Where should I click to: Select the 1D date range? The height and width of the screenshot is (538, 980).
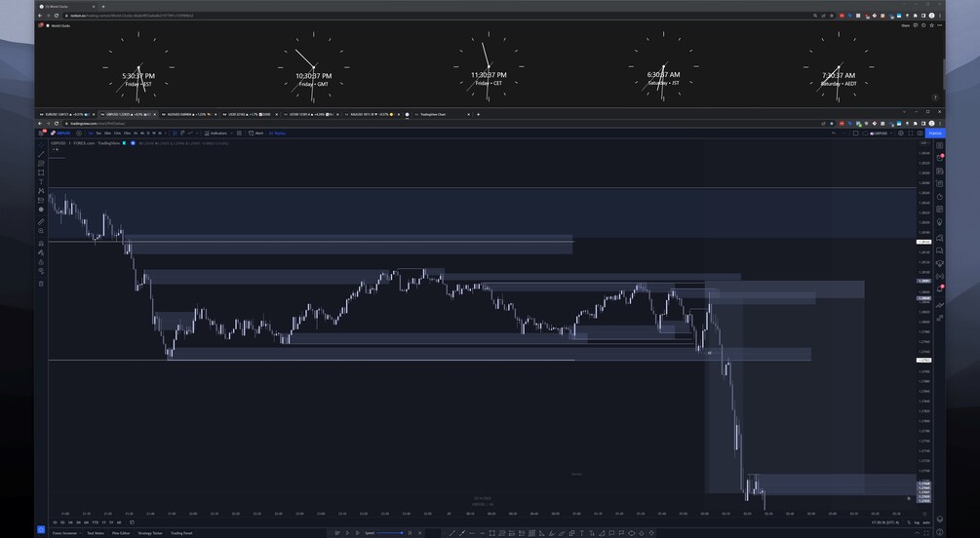coord(55,522)
